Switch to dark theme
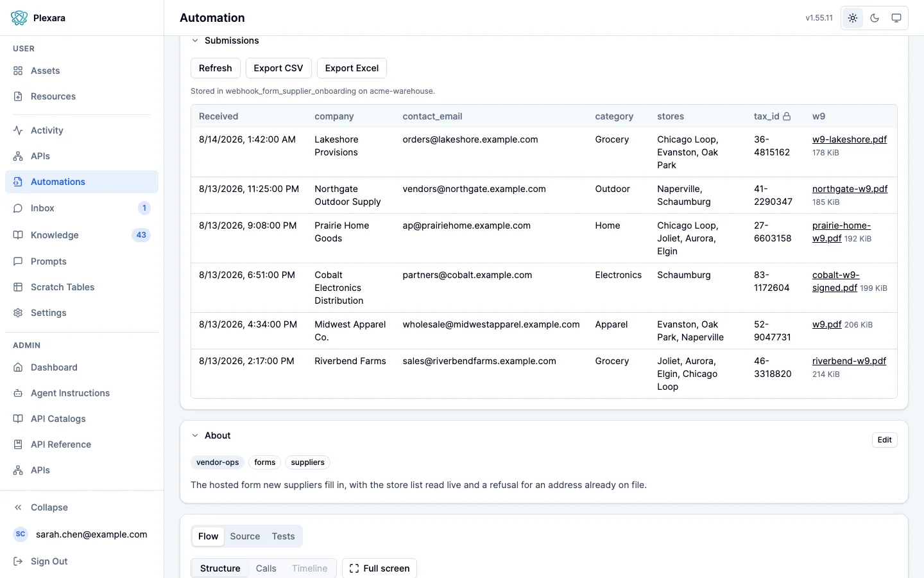 point(875,18)
